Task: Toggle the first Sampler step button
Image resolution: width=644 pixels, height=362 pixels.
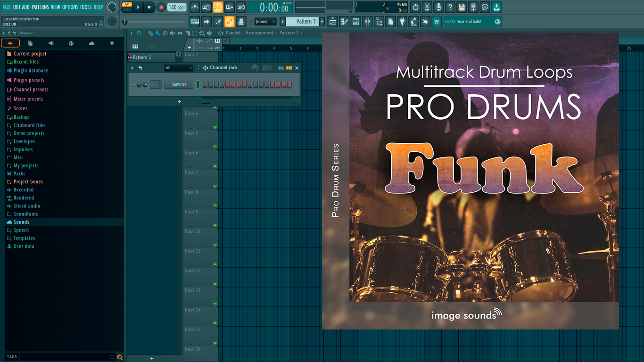Action: tap(205, 84)
